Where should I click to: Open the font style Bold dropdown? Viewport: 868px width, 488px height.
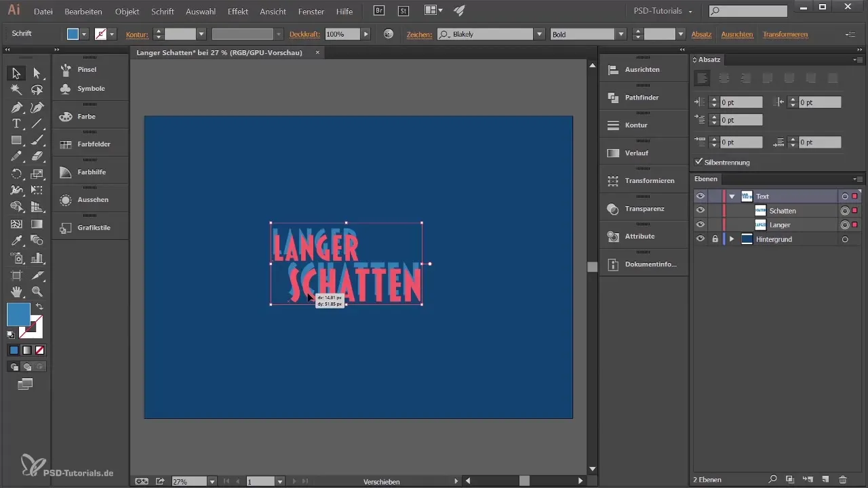621,34
